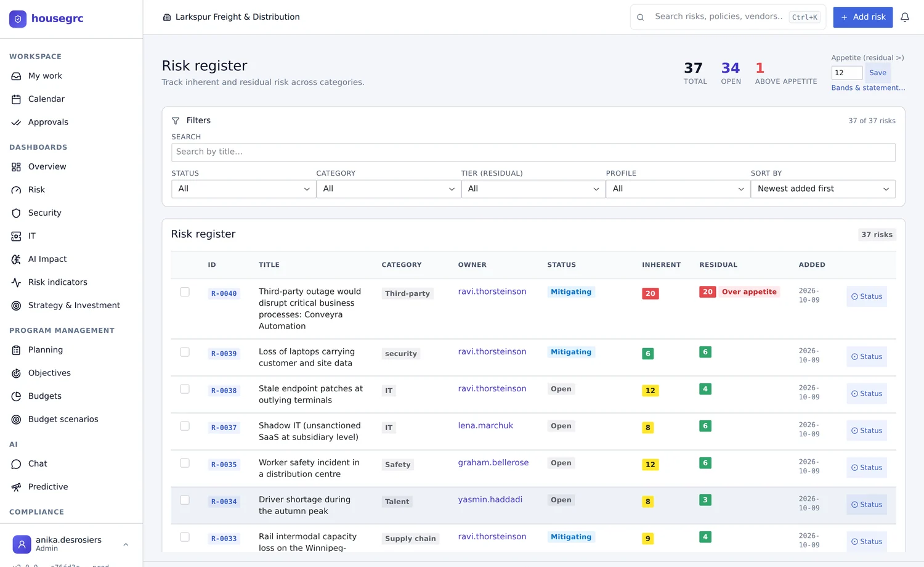924x567 pixels.
Task: Click the Security shield icon
Action: 16,213
